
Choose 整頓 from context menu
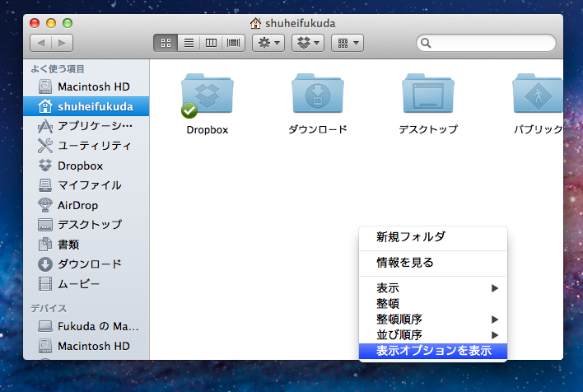click(433, 304)
